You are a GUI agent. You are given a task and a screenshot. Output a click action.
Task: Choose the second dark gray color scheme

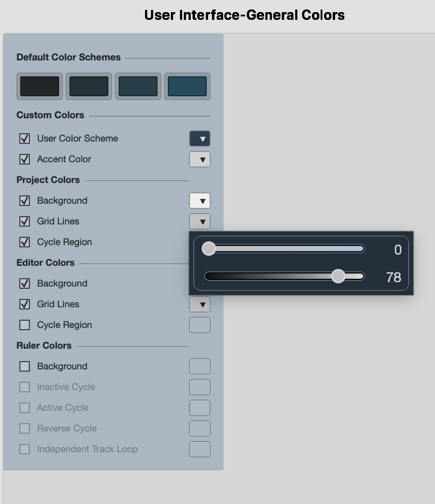89,86
